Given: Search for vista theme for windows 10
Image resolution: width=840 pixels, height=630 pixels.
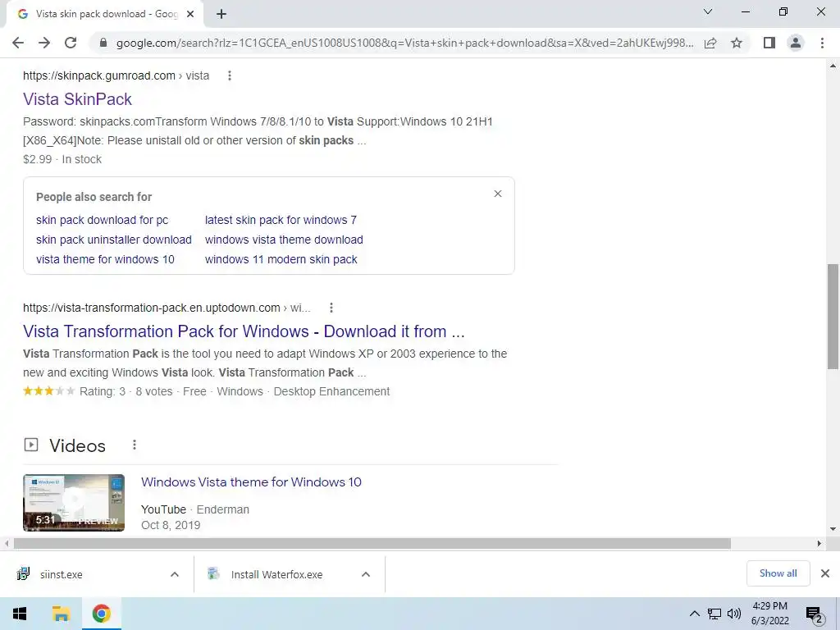Looking at the screenshot, I should click(x=105, y=259).
